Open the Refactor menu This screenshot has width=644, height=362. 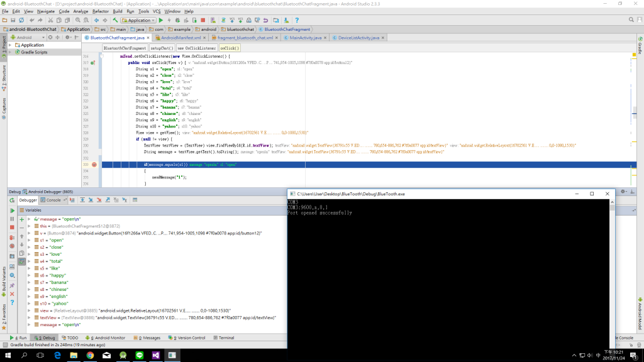click(x=100, y=11)
